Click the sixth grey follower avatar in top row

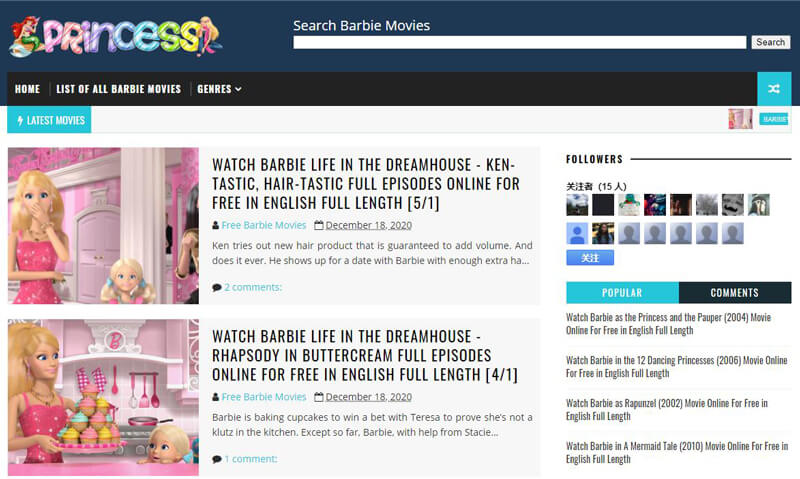click(707, 205)
